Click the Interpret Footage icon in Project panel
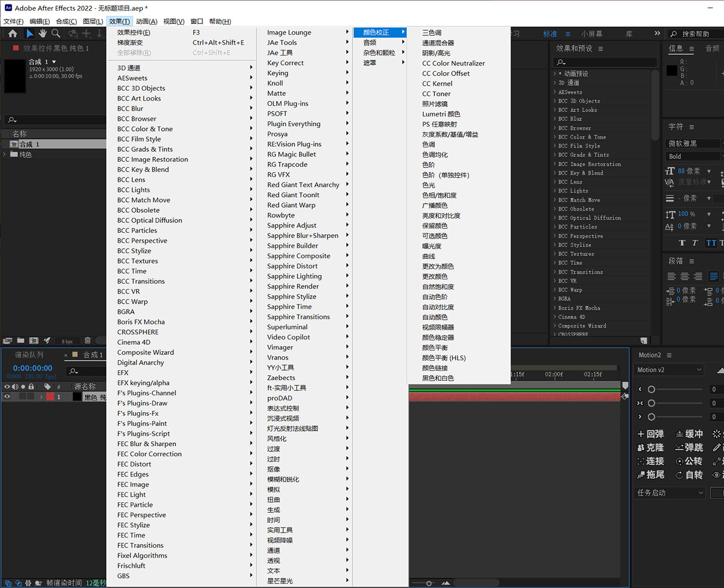 (8, 340)
